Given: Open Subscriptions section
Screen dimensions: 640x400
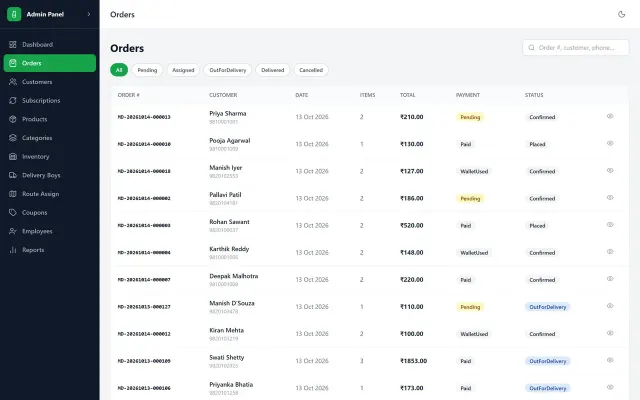Looking at the screenshot, I should coord(50,100).
